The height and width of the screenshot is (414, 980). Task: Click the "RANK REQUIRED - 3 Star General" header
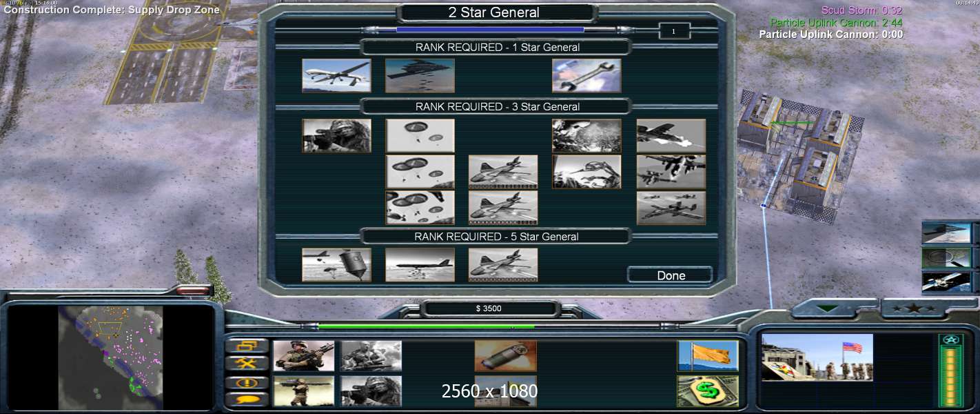click(497, 107)
